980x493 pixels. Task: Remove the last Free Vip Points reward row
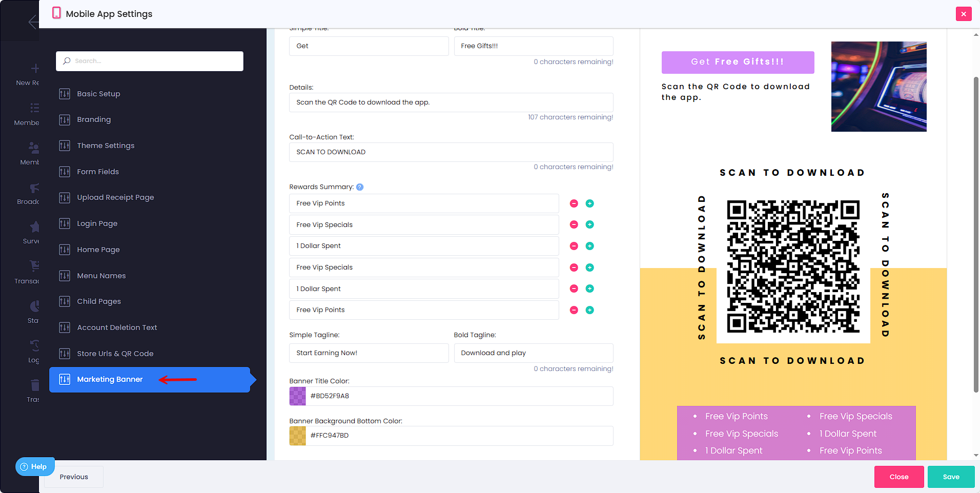[574, 310]
